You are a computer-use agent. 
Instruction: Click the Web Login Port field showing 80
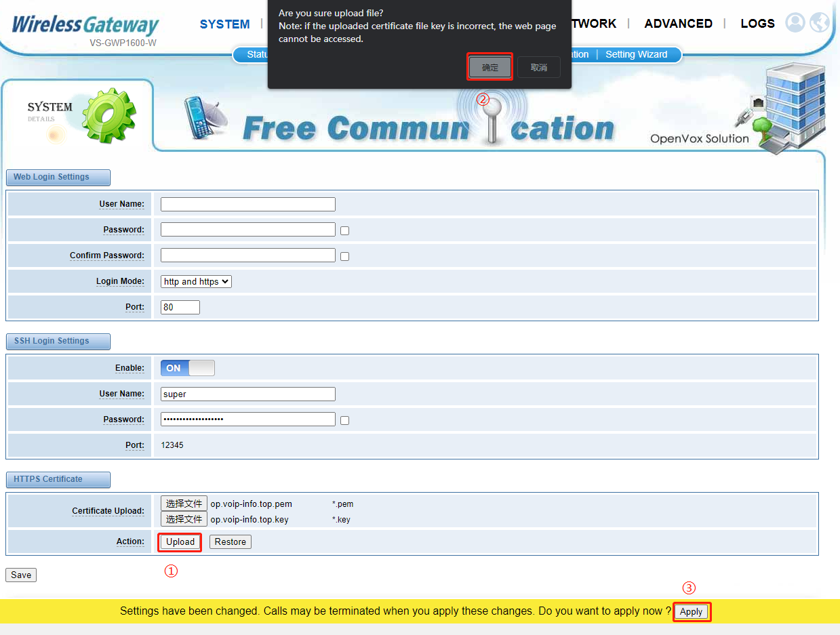(180, 307)
